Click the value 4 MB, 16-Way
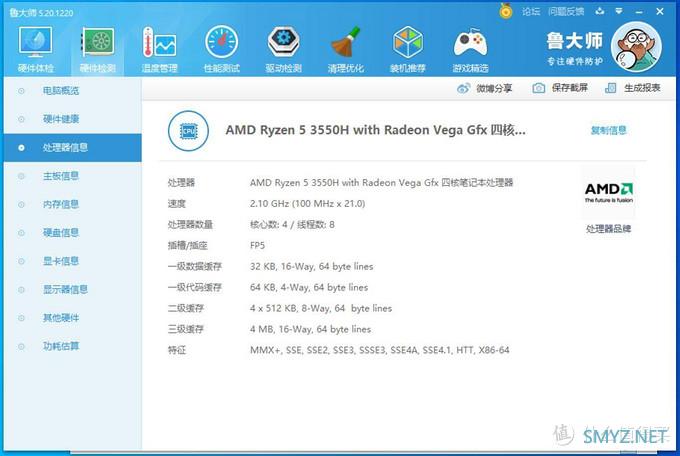 pos(311,329)
